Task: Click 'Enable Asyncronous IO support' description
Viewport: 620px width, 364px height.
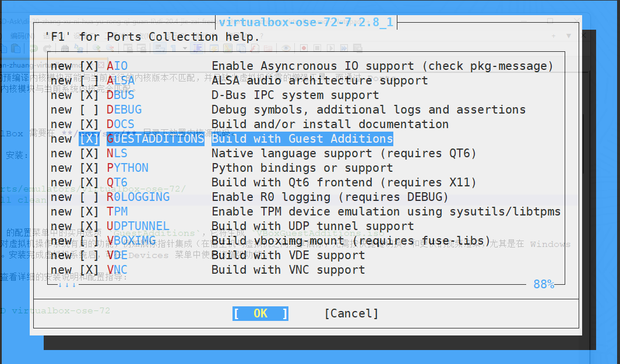Action: [382, 66]
